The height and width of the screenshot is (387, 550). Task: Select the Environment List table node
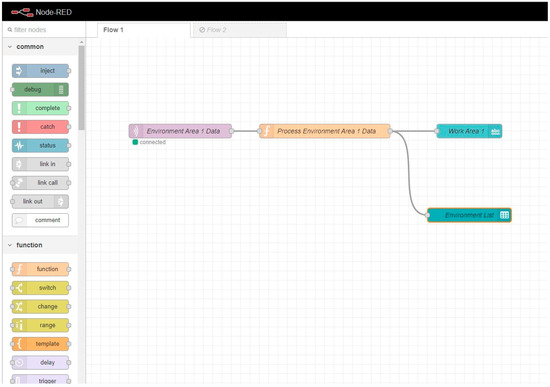click(469, 215)
